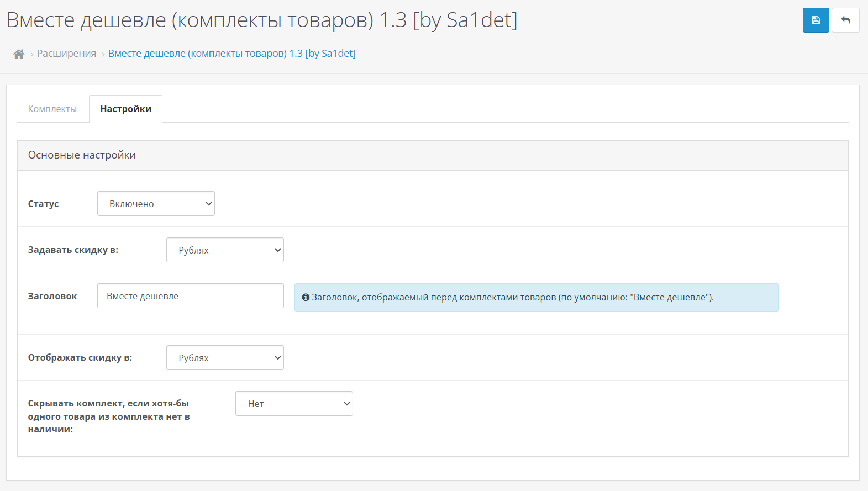Click the blue save floppy-disk button

pyautogui.click(x=816, y=20)
